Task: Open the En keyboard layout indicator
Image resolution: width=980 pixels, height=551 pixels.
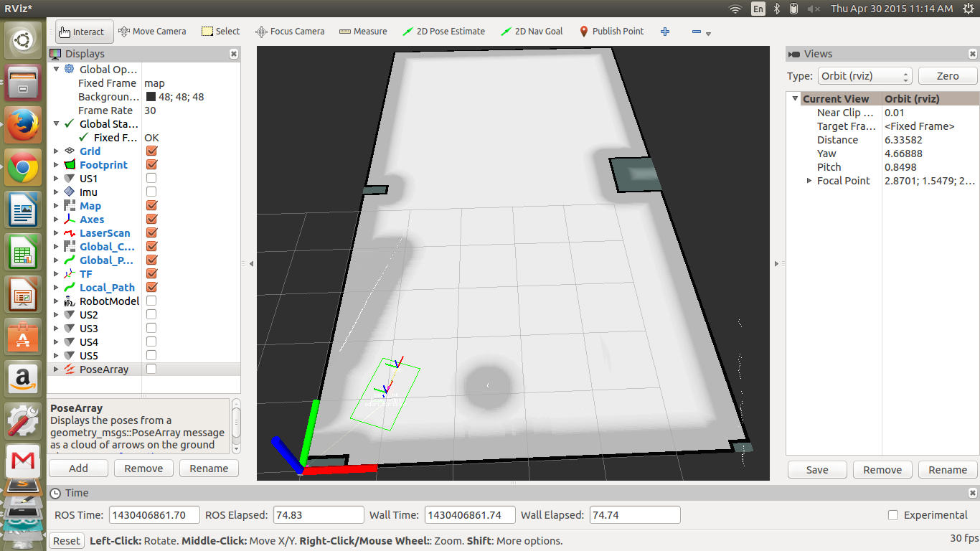Action: (758, 9)
